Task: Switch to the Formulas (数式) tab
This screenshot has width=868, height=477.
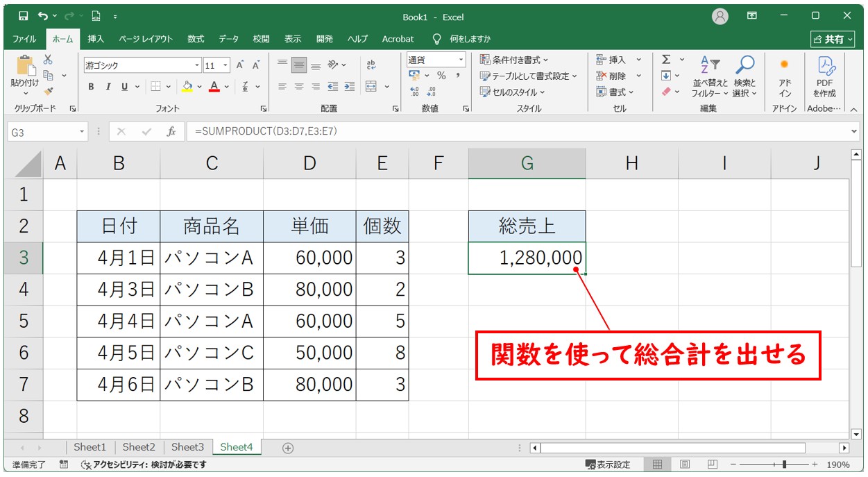Action: (196, 39)
